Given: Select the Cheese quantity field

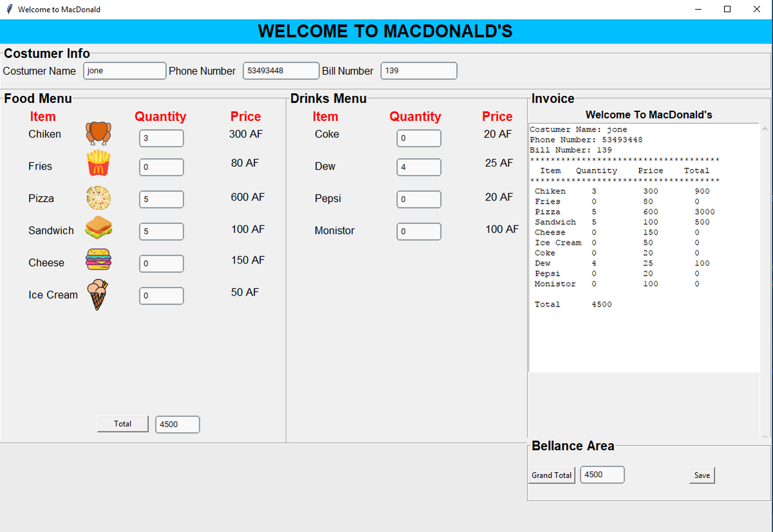Looking at the screenshot, I should point(162,264).
